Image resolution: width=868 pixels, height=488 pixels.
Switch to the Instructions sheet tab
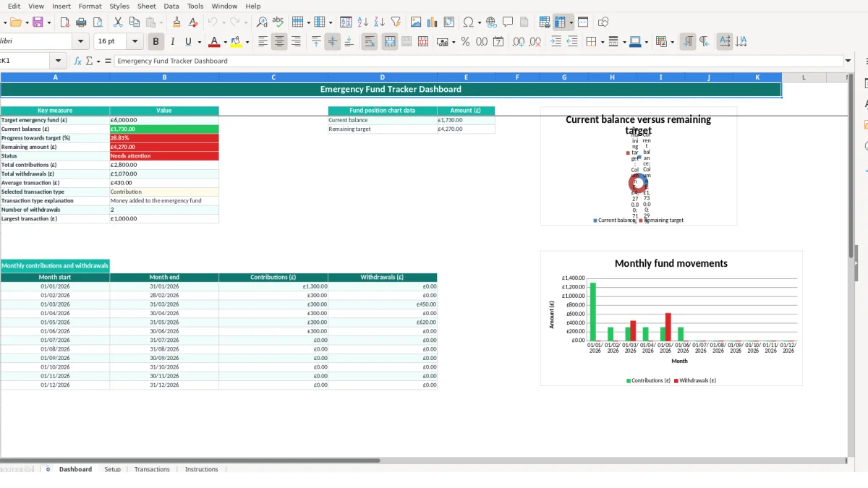pos(202,469)
